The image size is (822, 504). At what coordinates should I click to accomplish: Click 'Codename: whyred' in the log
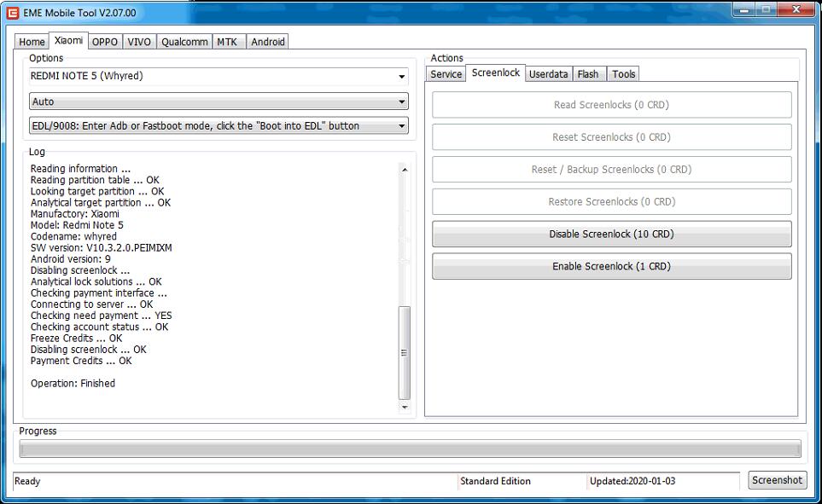tap(73, 236)
